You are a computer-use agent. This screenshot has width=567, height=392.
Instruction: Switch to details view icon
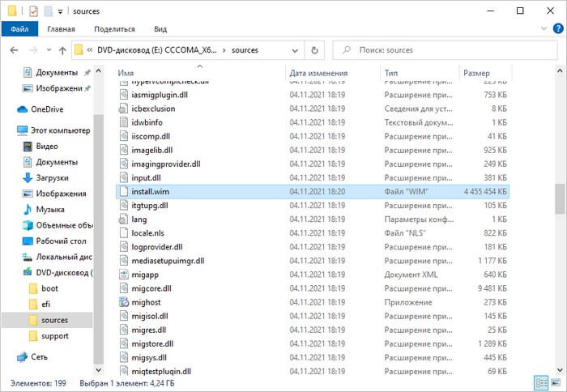tap(540, 382)
